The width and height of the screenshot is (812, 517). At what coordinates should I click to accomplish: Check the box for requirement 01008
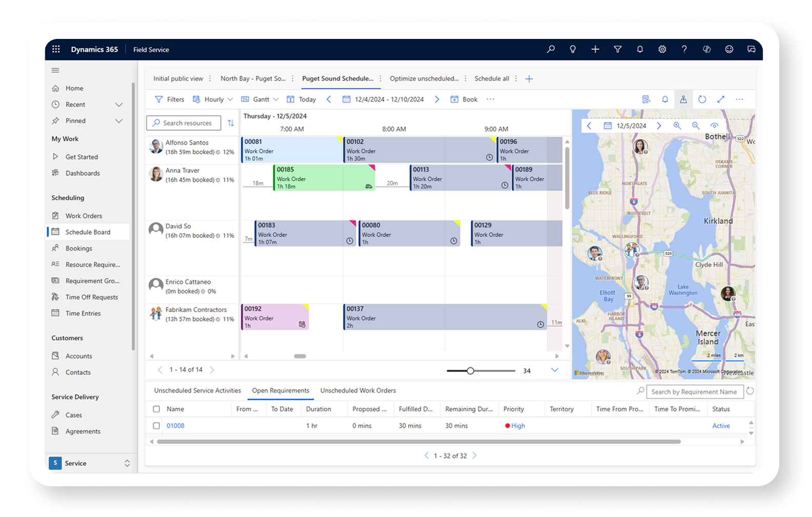pos(156,425)
